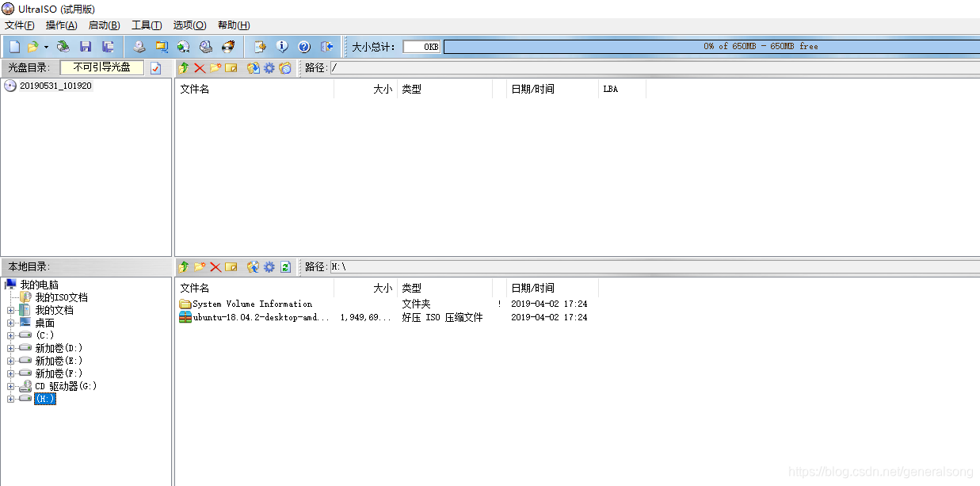Click red X delete in disc image pane
This screenshot has width=980, height=486.
(200, 68)
